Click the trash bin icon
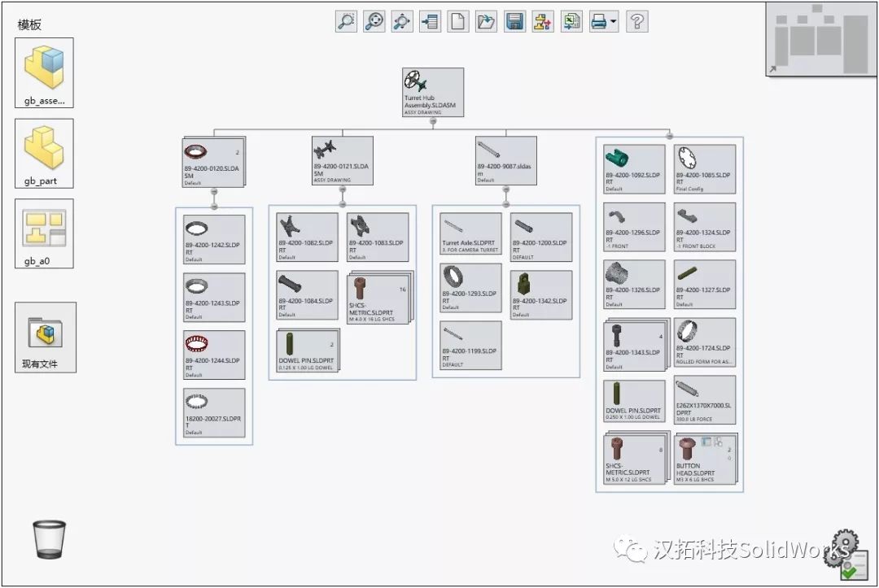The image size is (879, 588). (x=50, y=539)
